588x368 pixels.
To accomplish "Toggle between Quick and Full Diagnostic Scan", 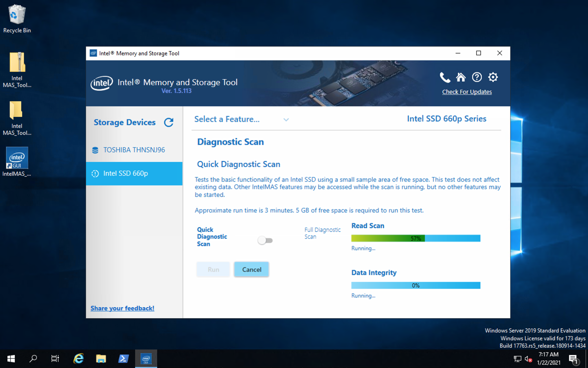I will tap(265, 240).
